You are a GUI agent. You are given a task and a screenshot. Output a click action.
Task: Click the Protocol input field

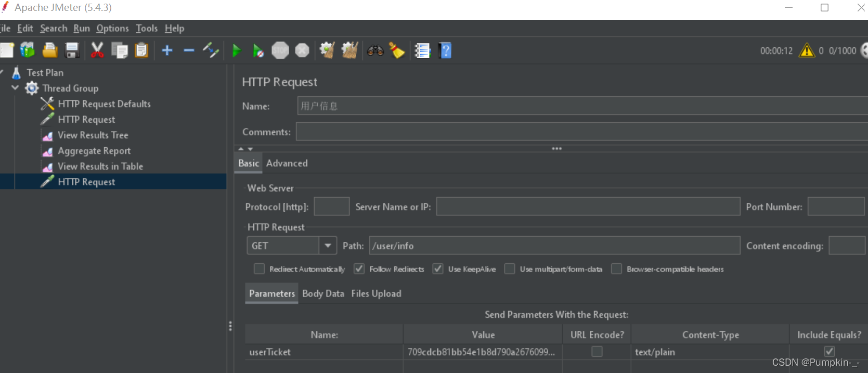point(332,207)
